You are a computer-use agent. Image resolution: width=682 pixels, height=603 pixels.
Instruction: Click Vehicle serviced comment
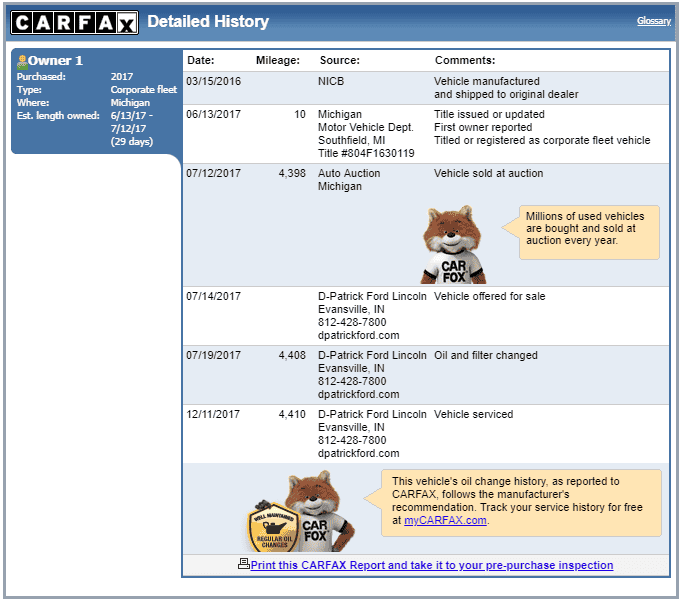(474, 414)
